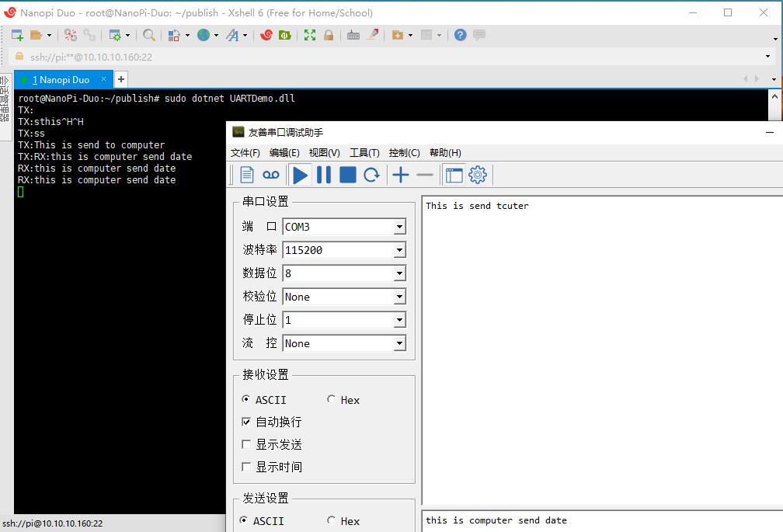Image resolution: width=783 pixels, height=532 pixels.
Task: Click the document icon in serial toolbar
Action: 247,175
